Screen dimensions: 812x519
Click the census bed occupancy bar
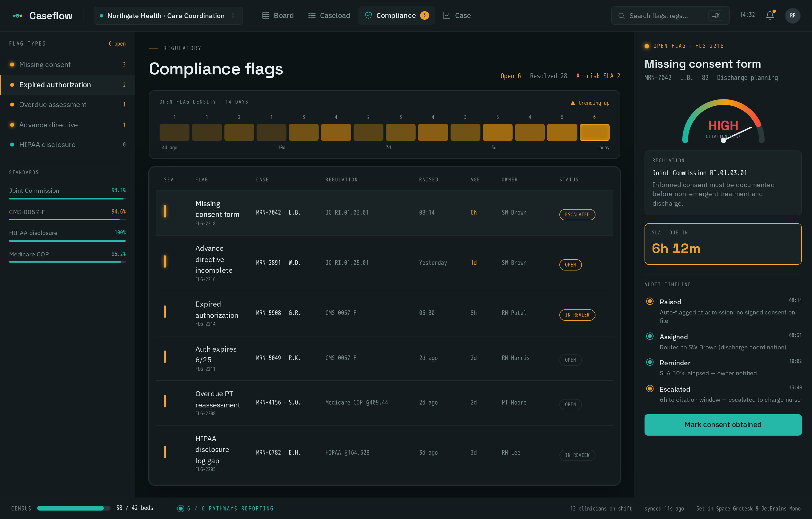(x=74, y=508)
